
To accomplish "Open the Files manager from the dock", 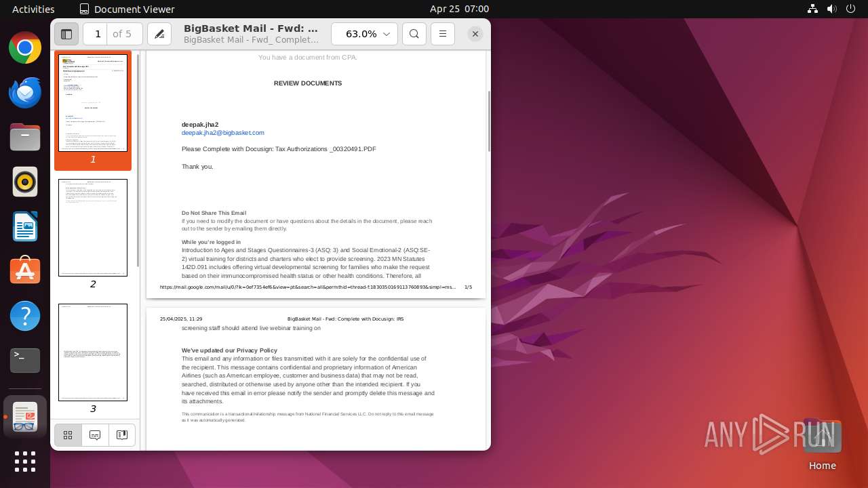I will pyautogui.click(x=25, y=138).
